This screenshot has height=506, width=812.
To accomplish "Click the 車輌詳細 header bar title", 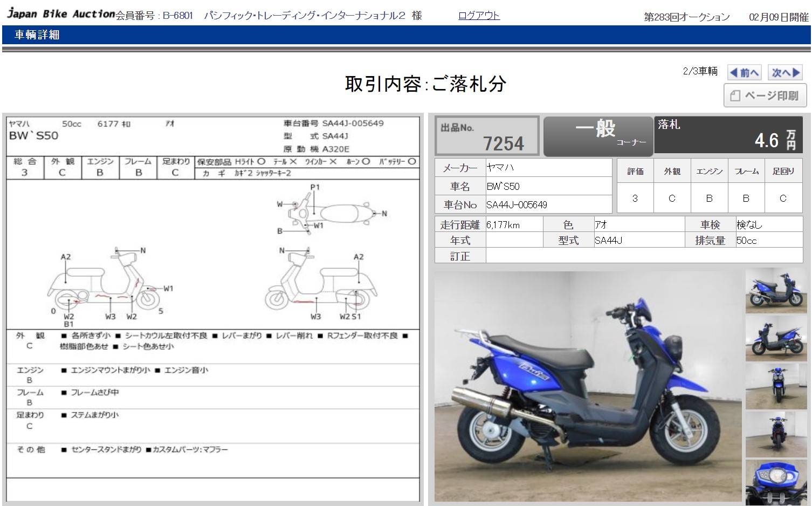I will (x=37, y=35).
